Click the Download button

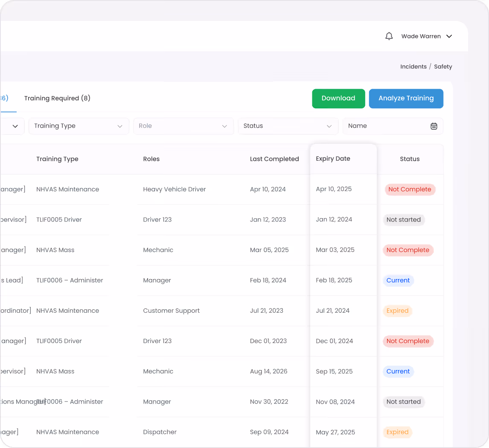338,99
